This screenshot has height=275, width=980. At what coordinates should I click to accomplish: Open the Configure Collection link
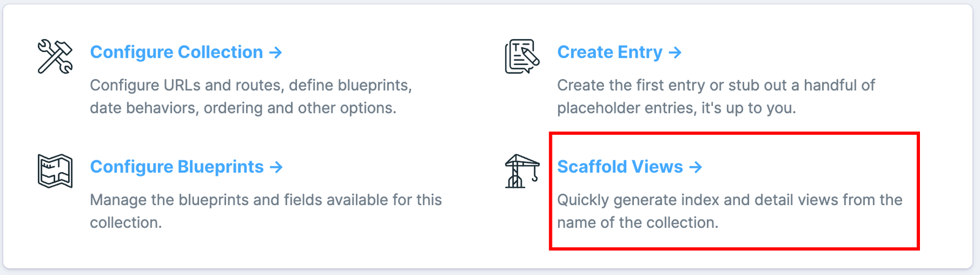click(x=176, y=53)
